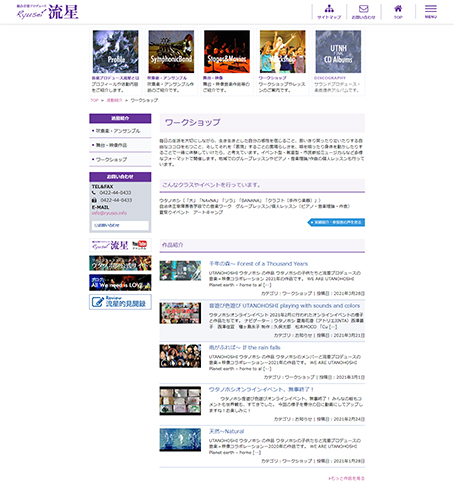This screenshot has height=484, width=454.
Task: Open the All We need is LOVE blog banner
Action: pyautogui.click(x=120, y=282)
